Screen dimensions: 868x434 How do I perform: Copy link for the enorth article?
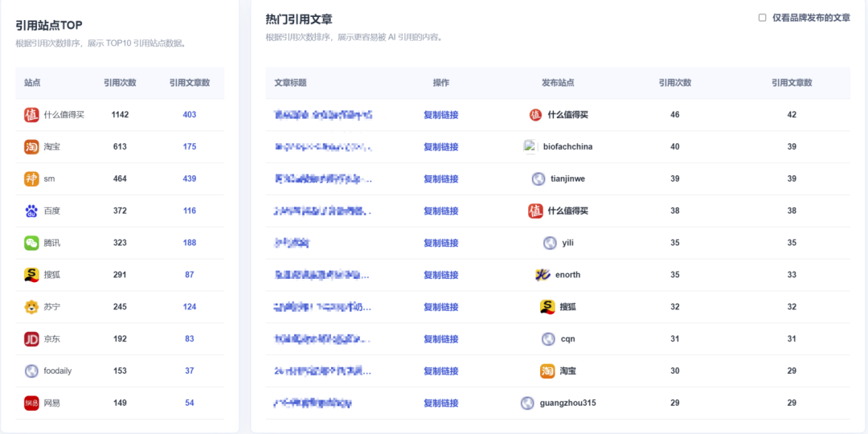pos(440,275)
